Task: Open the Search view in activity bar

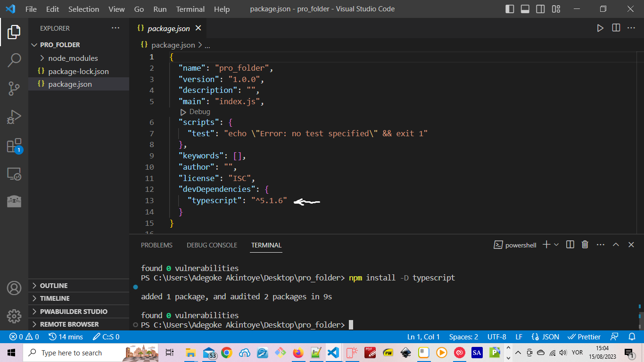Action: click(14, 60)
